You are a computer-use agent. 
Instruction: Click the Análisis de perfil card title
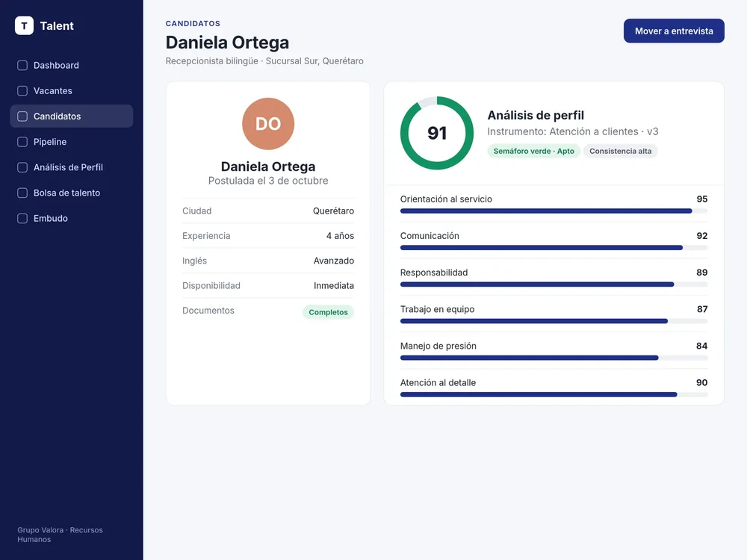pos(536,115)
